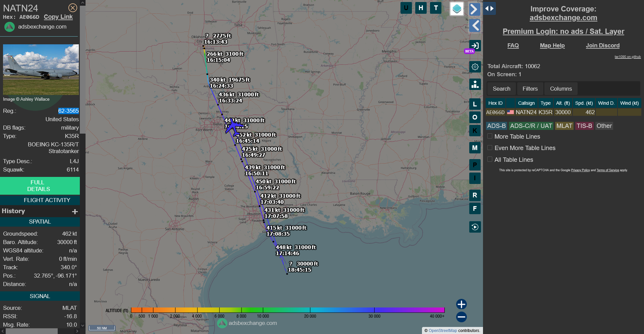Toggle the L map button
The image size is (644, 334).
475,104
